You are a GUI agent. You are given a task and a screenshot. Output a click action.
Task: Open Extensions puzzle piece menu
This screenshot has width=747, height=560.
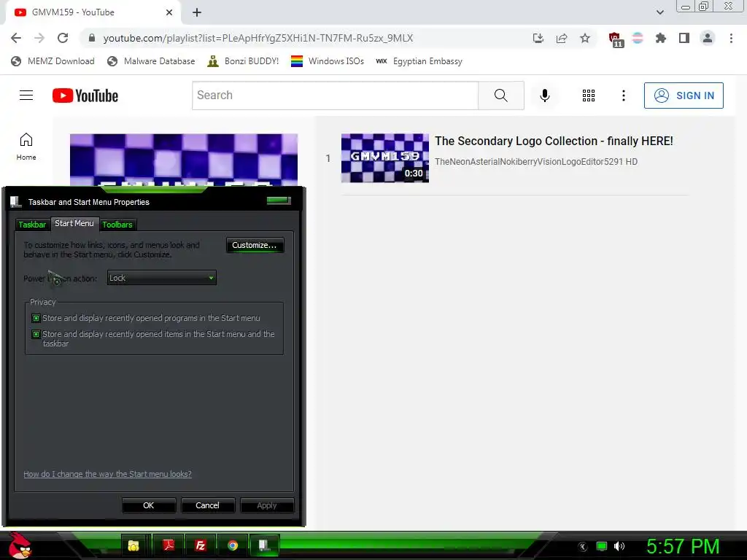(661, 38)
